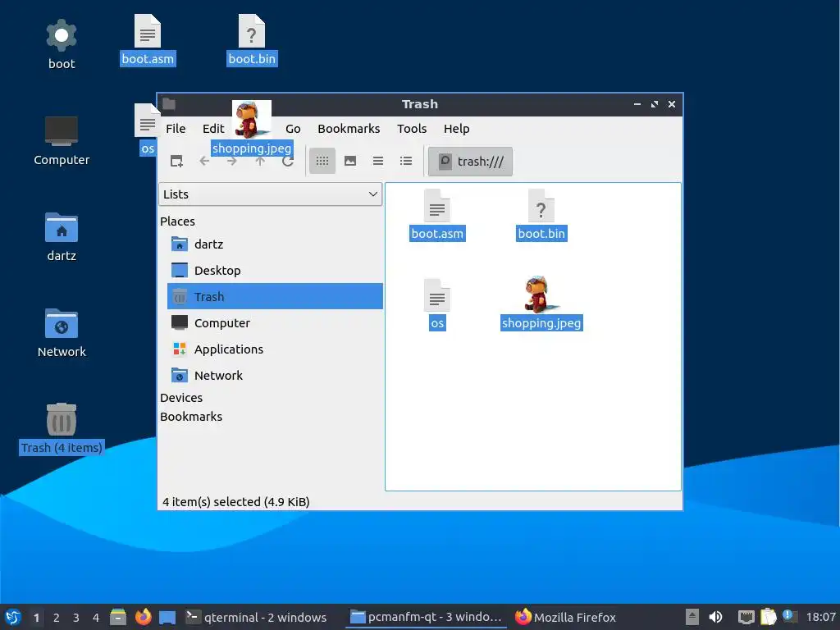Open the File menu

(176, 129)
